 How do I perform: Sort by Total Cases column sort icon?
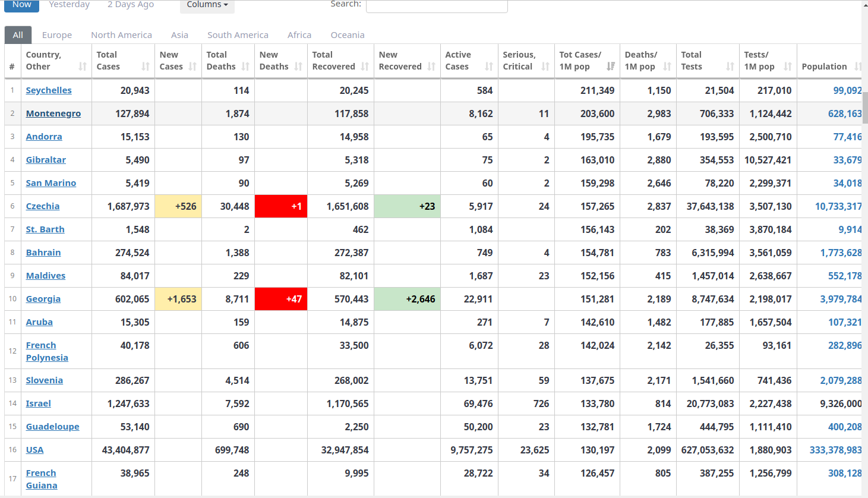pos(146,67)
